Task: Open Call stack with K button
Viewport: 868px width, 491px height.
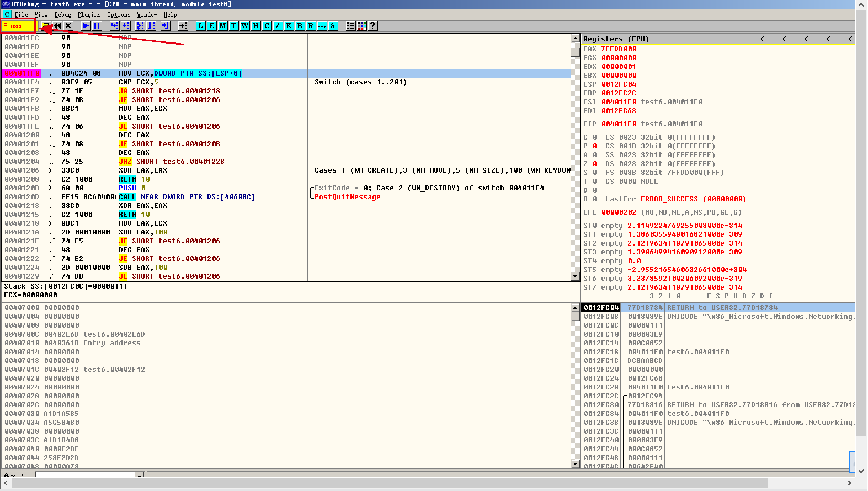Action: click(289, 26)
